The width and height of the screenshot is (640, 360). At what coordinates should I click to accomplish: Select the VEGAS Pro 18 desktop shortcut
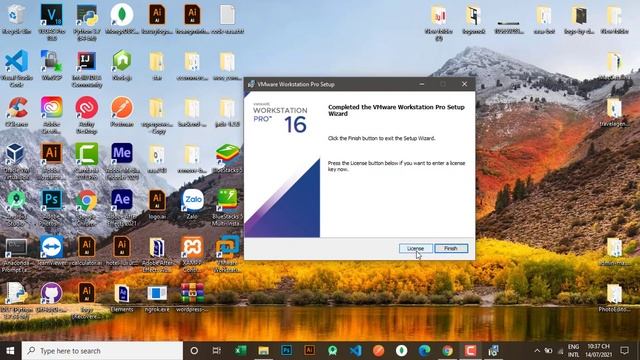pos(51,22)
